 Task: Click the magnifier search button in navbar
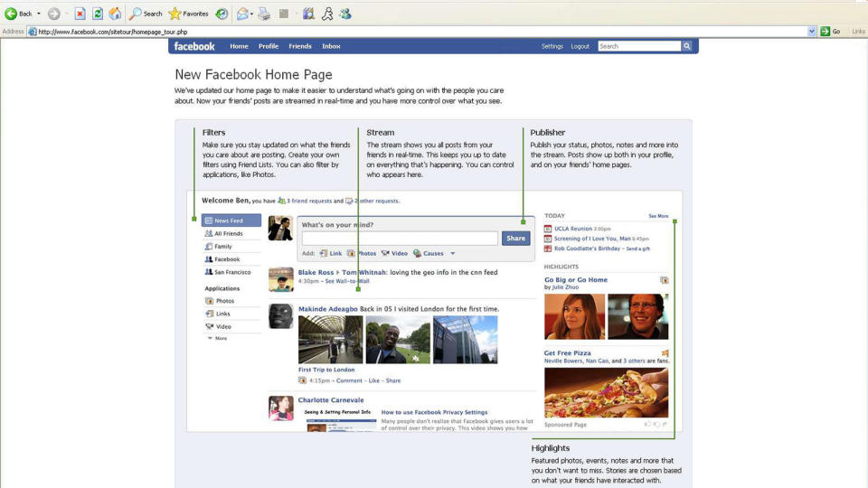[687, 46]
